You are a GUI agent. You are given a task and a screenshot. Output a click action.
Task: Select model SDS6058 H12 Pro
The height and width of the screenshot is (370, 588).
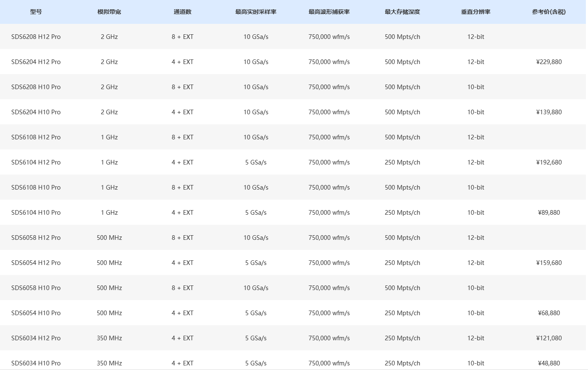36,238
